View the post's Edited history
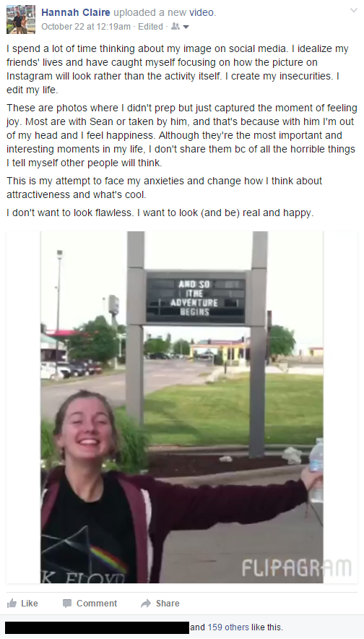Image resolution: width=364 pixels, height=639 pixels. [150, 27]
